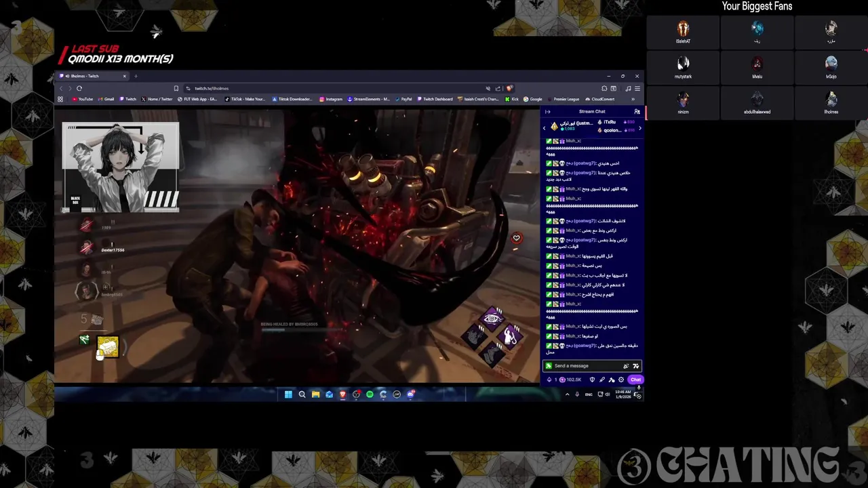
Task: Select the ilholmes - Twitch tab
Action: coord(94,76)
